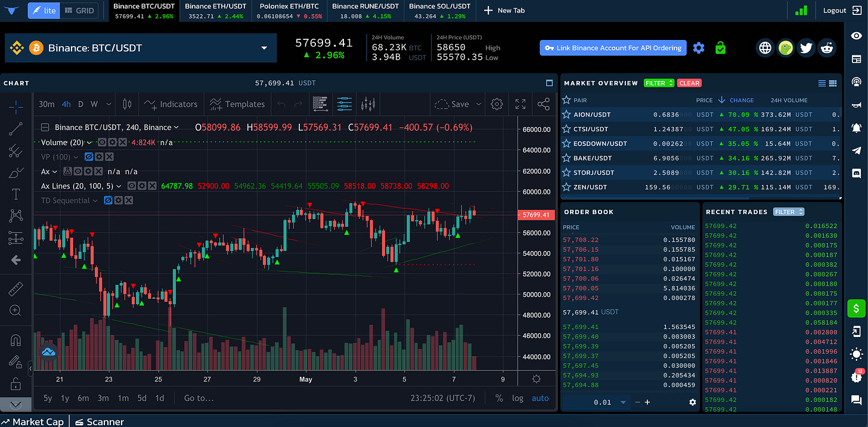868x427 pixels.
Task: Open the Indicators dialog
Action: point(171,104)
